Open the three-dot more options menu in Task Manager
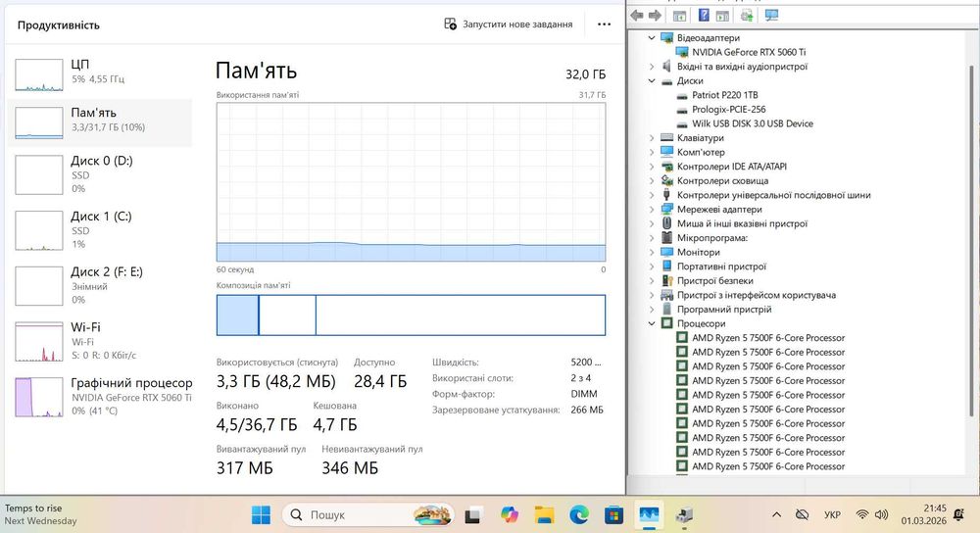The image size is (980, 533). click(604, 24)
